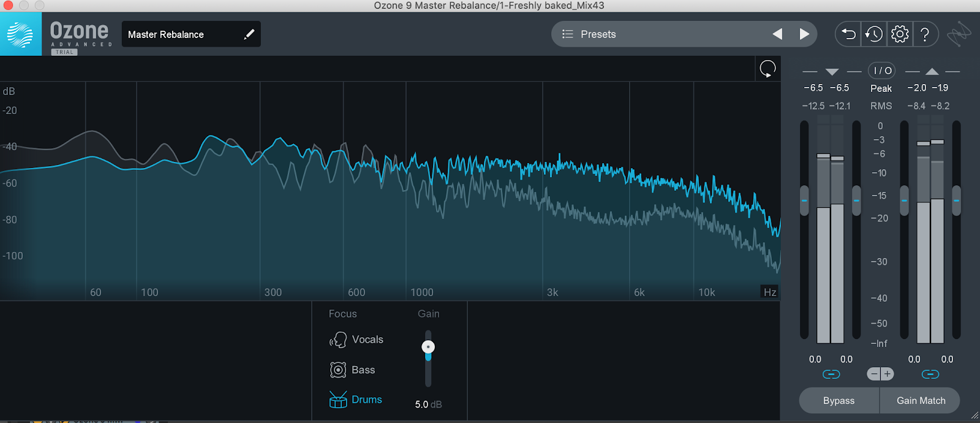The height and width of the screenshot is (423, 980).
Task: Click the minus/plus sum-difference toggle
Action: tap(880, 374)
